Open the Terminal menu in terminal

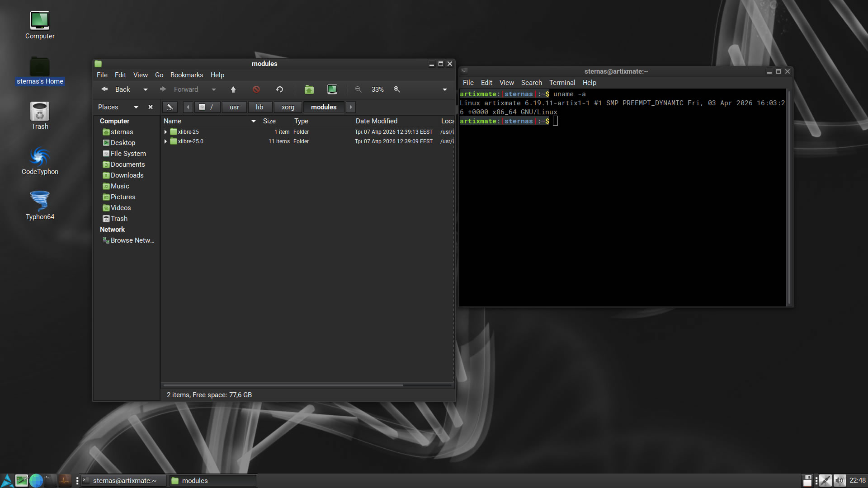click(562, 83)
